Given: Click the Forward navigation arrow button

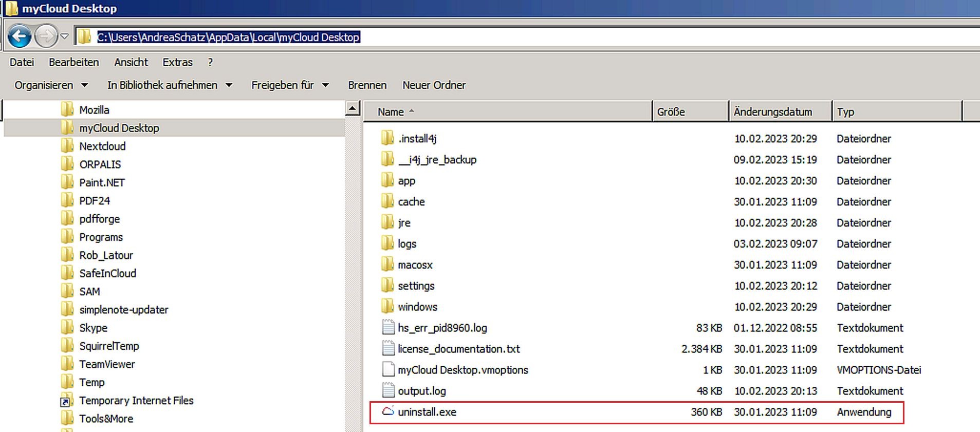Looking at the screenshot, I should (x=46, y=36).
